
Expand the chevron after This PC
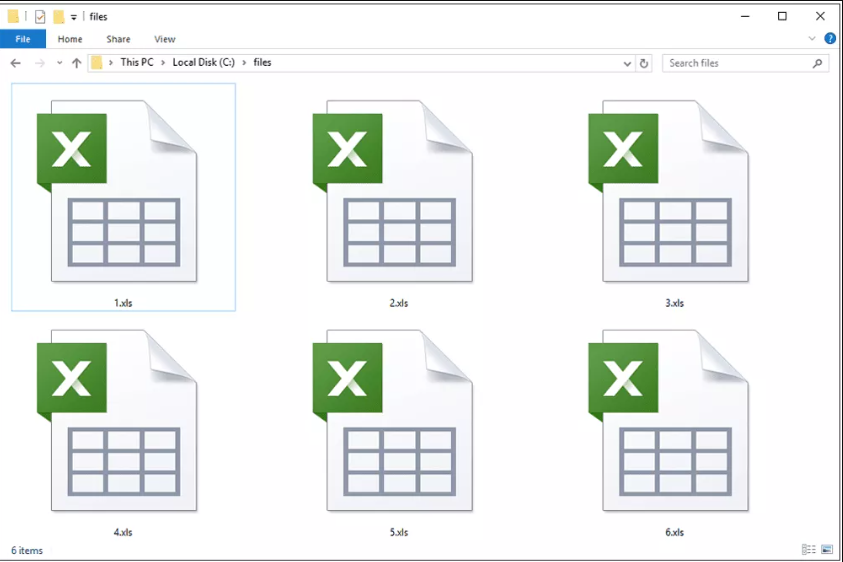pos(163,63)
